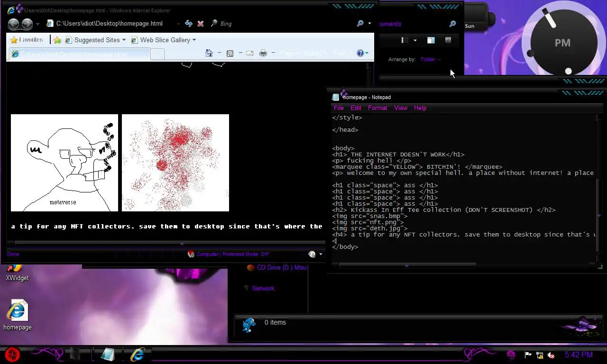Click the muted volume speaker tray icon

[x=551, y=355]
